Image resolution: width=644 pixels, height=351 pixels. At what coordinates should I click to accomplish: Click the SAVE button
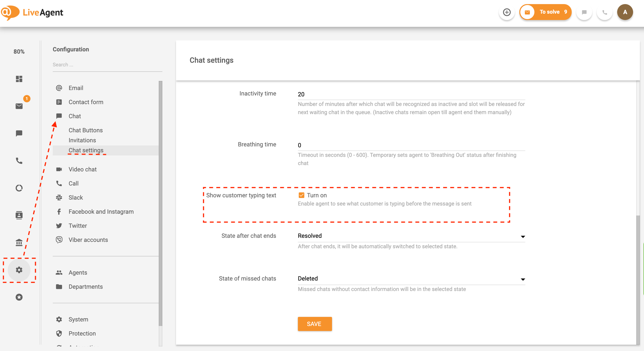point(315,324)
